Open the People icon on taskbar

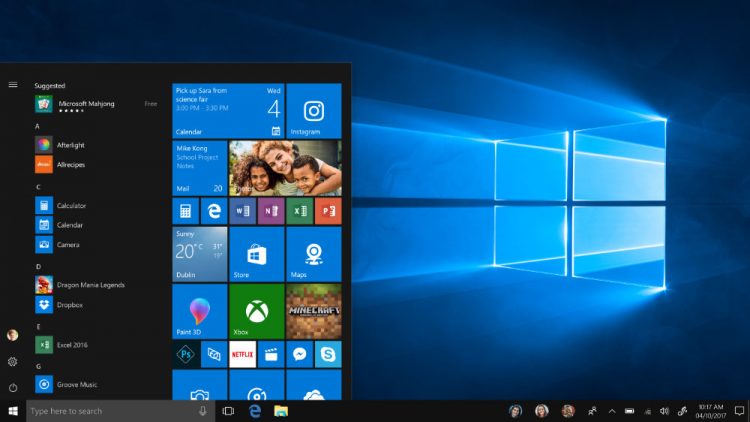[592, 411]
